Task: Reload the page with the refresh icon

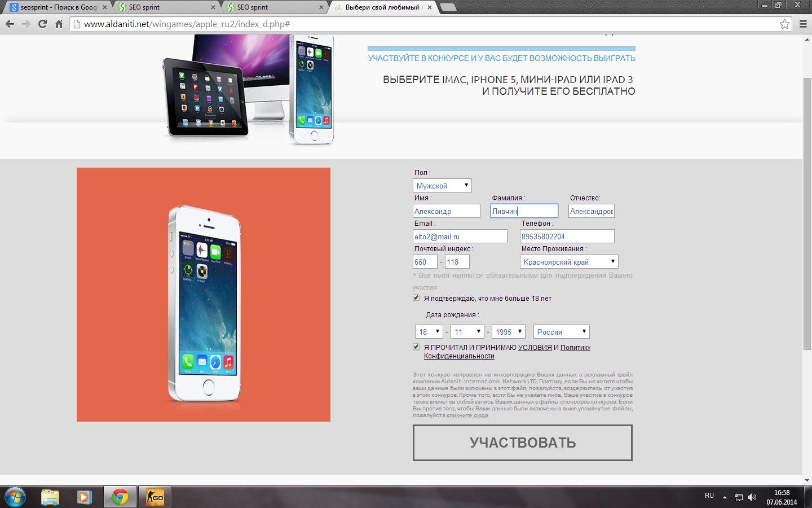Action: [42, 24]
